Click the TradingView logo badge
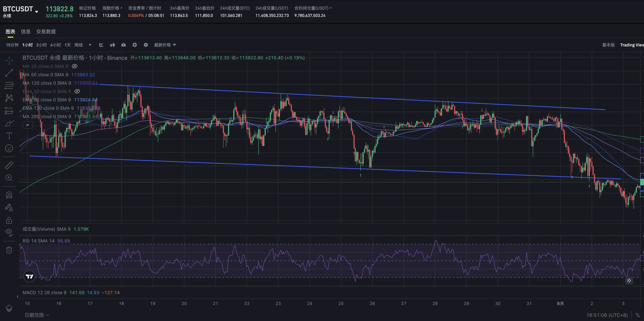This screenshot has height=321, width=644. click(x=29, y=277)
